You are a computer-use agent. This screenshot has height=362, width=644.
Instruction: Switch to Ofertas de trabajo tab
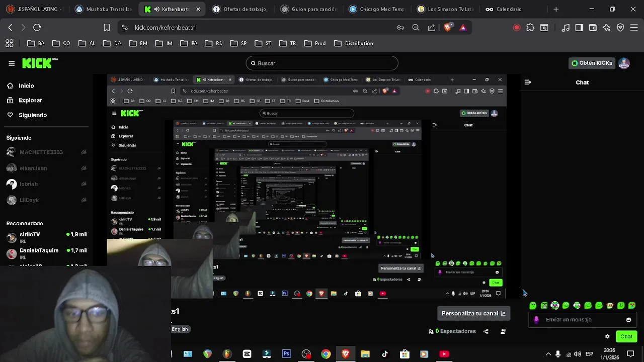tap(240, 9)
